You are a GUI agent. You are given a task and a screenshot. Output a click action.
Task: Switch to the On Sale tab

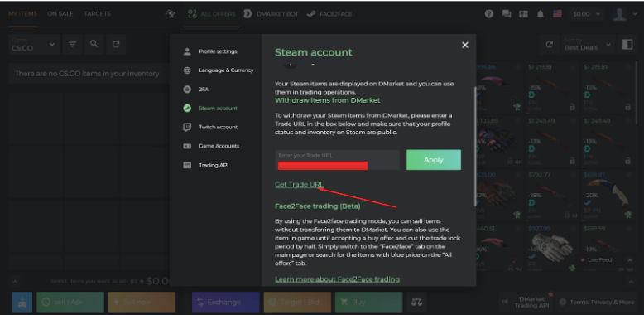pos(60,13)
